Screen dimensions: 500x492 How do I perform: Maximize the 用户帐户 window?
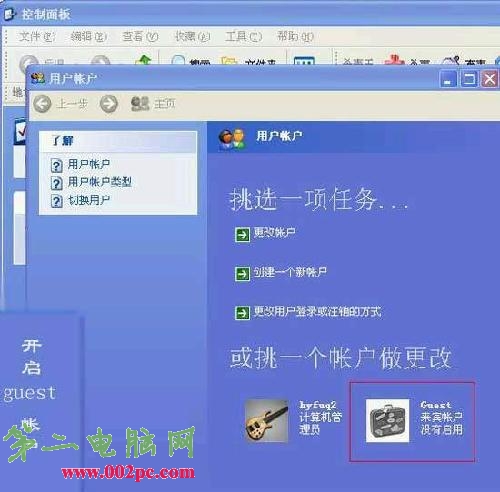point(469,79)
